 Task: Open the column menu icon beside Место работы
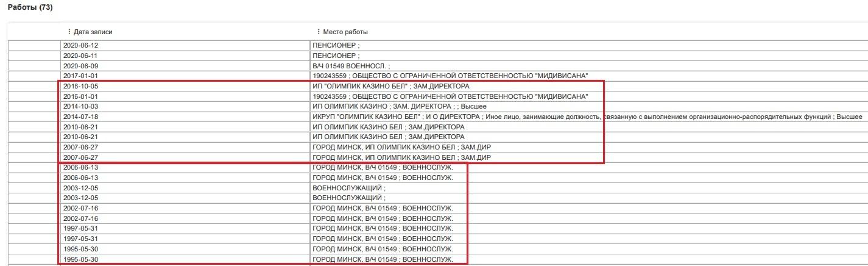319,32
